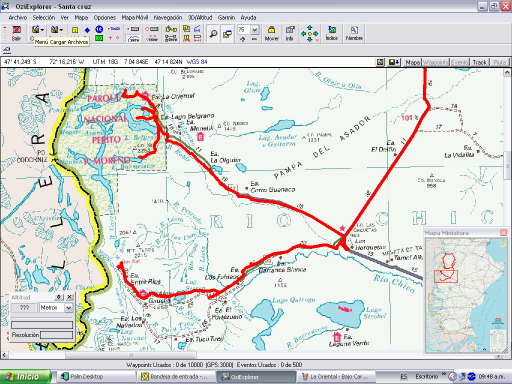512x384 pixels.
Task: Open the Info toolbar icon
Action: coord(290,33)
